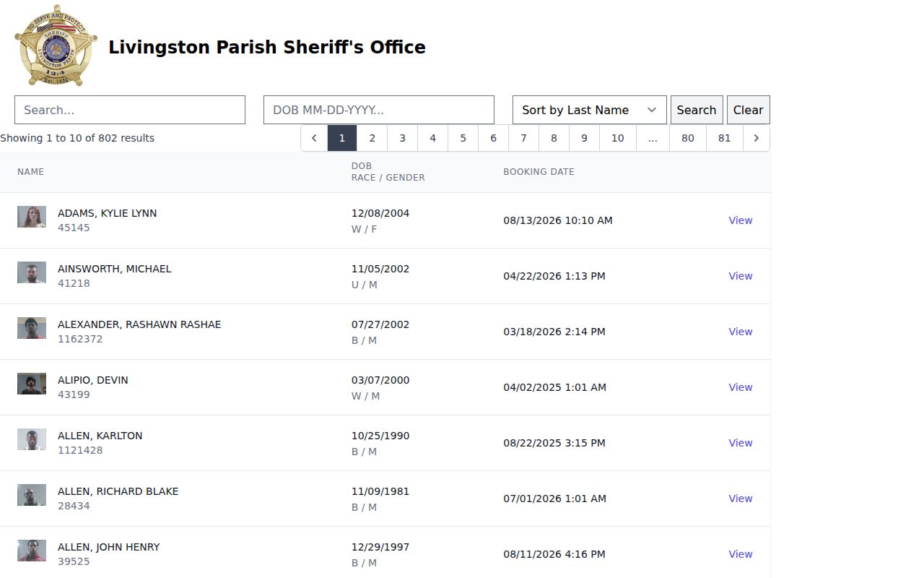
Task: Click the DOB RACE / GENDER column header
Action: 388,172
